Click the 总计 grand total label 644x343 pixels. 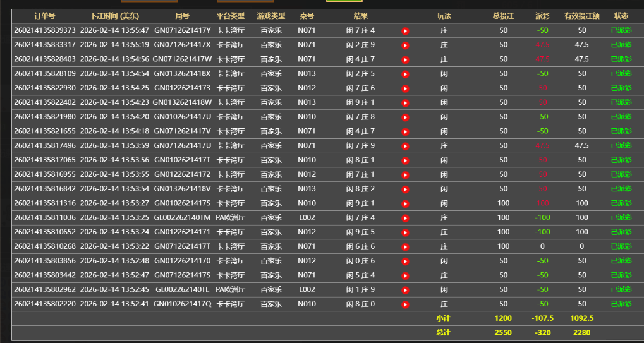(444, 332)
